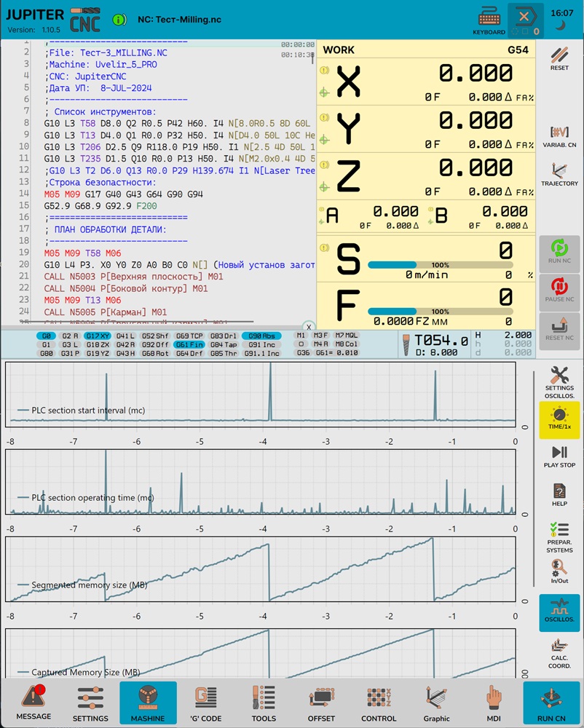Open the HELP document icon
The width and height of the screenshot is (584, 728).
tap(559, 495)
